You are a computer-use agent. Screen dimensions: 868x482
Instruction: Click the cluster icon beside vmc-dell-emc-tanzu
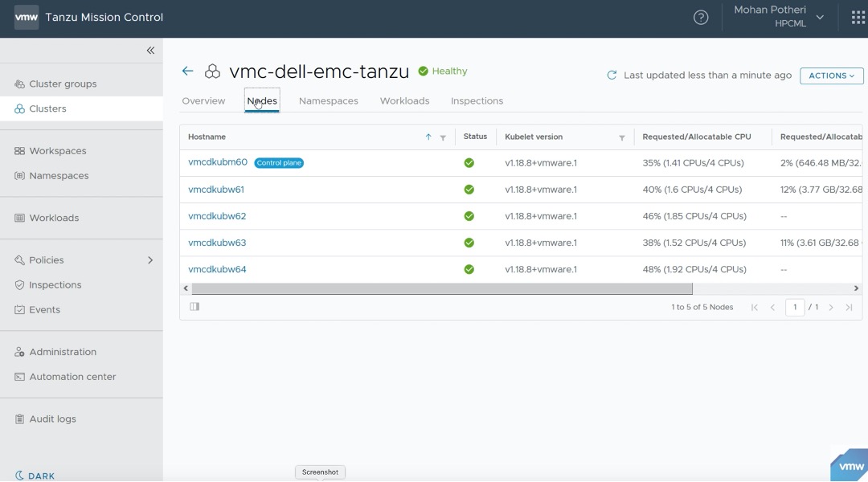coord(212,71)
